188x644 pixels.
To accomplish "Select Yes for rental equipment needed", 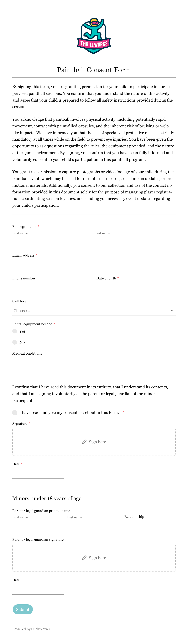I will click(x=15, y=331).
